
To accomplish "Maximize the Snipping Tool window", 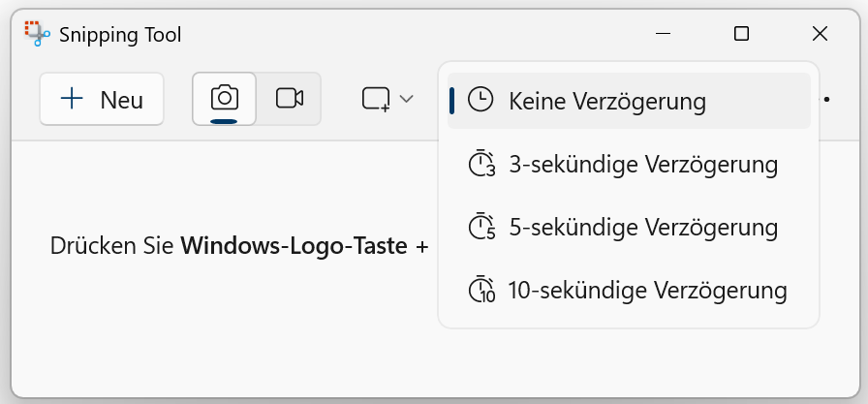I will (x=741, y=34).
